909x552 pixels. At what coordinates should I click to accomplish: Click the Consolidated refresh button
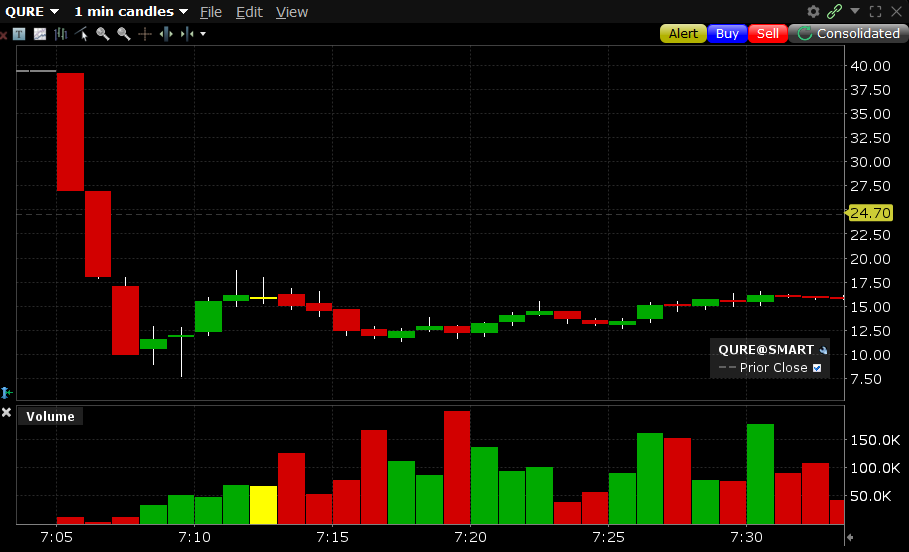(847, 34)
